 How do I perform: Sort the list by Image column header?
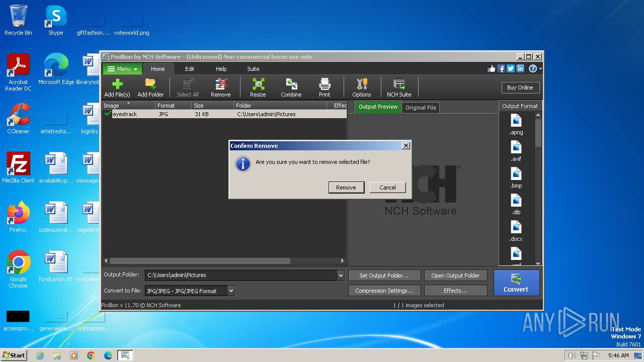[x=128, y=106]
